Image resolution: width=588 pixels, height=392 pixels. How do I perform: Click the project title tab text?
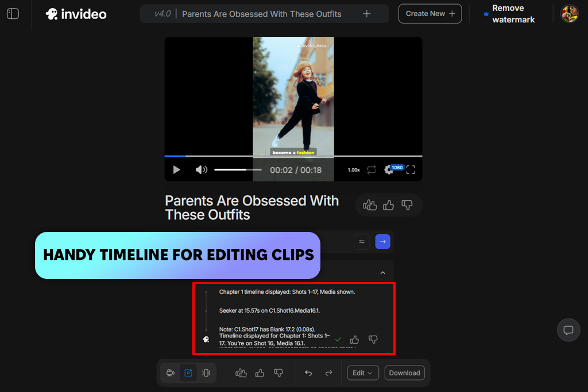pos(262,14)
